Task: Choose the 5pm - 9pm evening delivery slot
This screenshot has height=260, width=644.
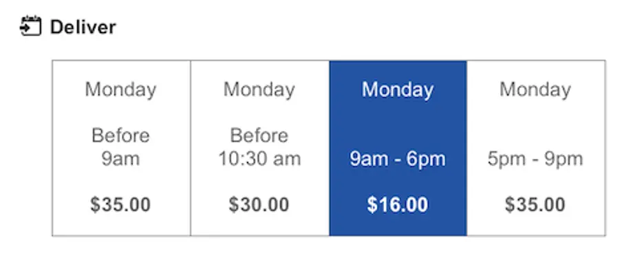Action: 536,148
